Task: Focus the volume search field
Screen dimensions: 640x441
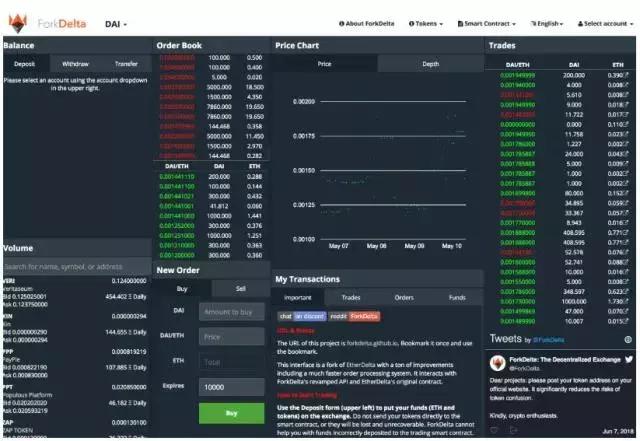Action: tap(77, 267)
